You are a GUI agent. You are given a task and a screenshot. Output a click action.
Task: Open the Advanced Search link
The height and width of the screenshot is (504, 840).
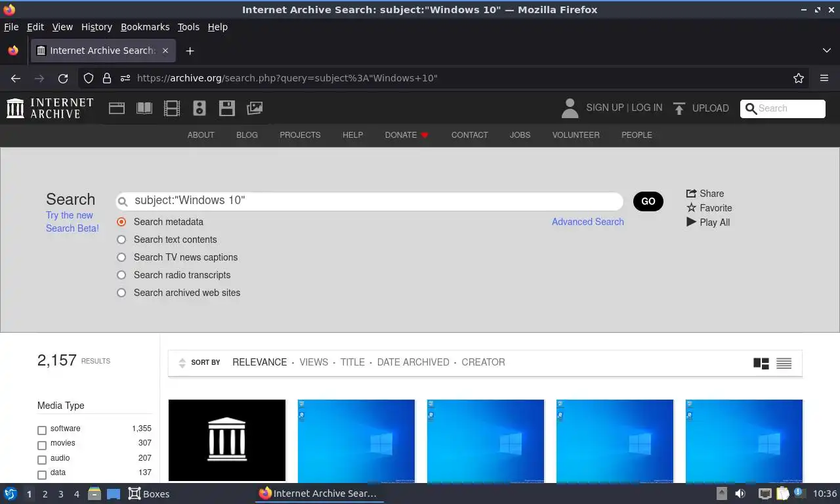588,222
